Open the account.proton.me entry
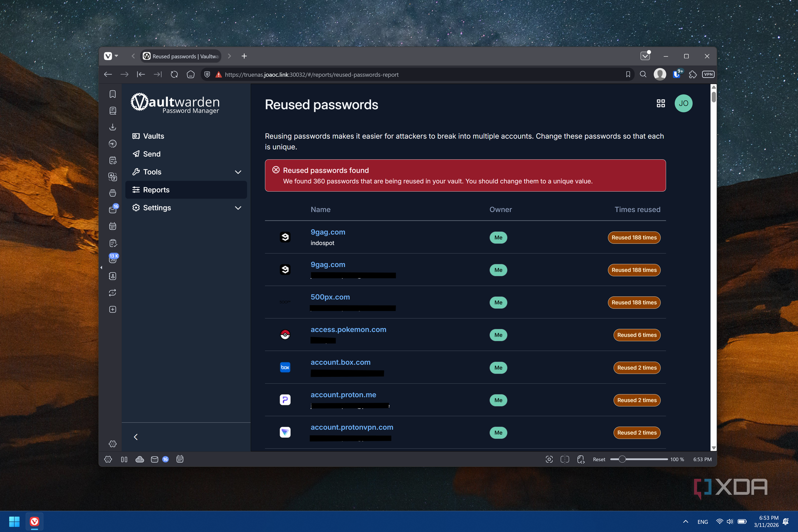This screenshot has width=798, height=532. [x=343, y=395]
